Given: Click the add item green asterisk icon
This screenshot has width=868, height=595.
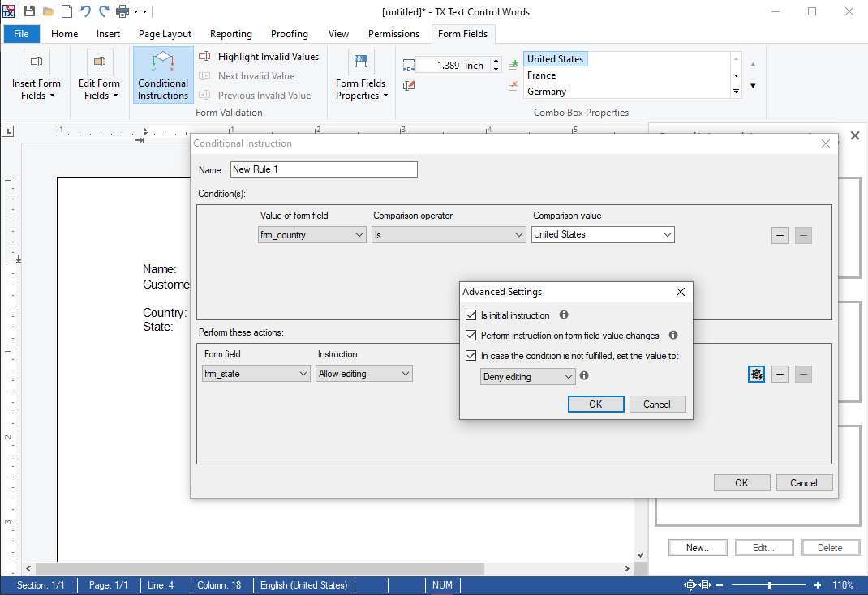Looking at the screenshot, I should [x=513, y=65].
